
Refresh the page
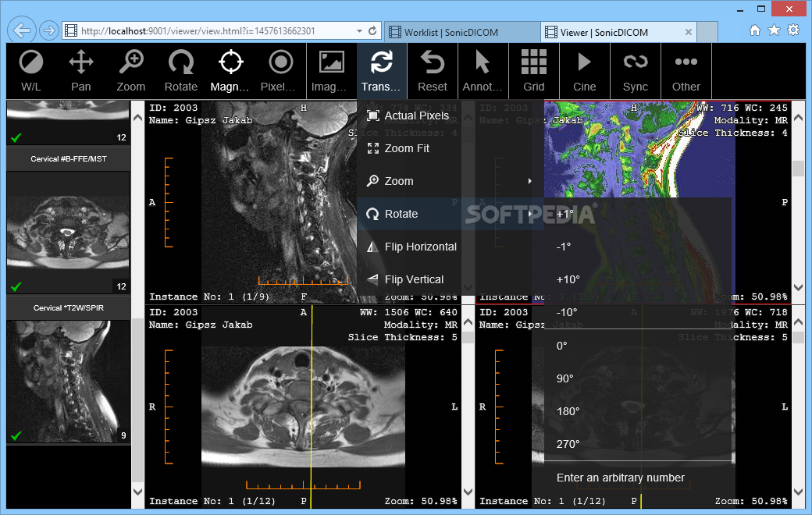pos(372,31)
